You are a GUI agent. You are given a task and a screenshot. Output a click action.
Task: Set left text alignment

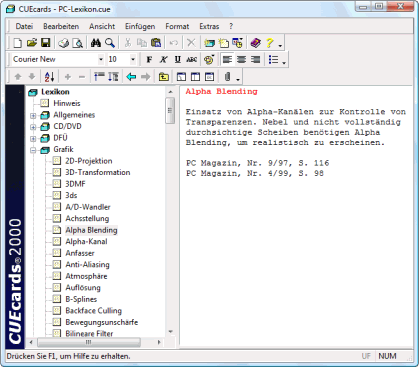click(x=227, y=60)
